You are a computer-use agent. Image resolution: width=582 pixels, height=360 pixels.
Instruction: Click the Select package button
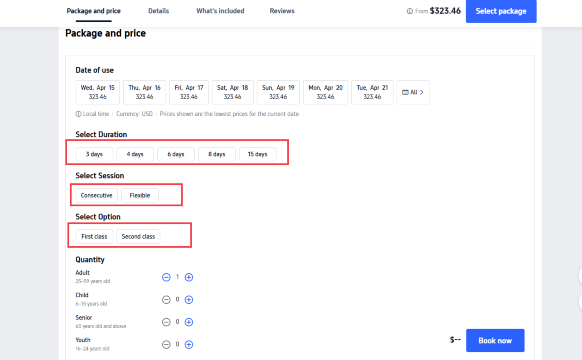(x=501, y=11)
